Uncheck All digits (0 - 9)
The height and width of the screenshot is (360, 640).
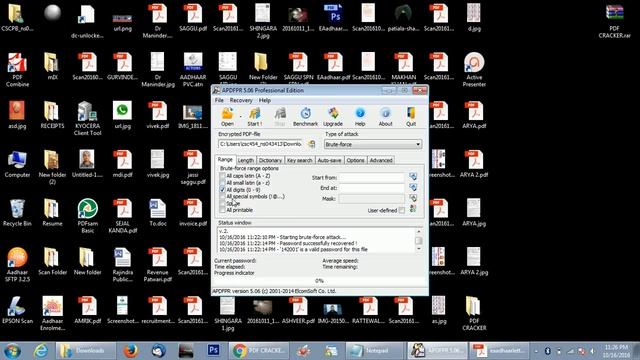click(222, 190)
